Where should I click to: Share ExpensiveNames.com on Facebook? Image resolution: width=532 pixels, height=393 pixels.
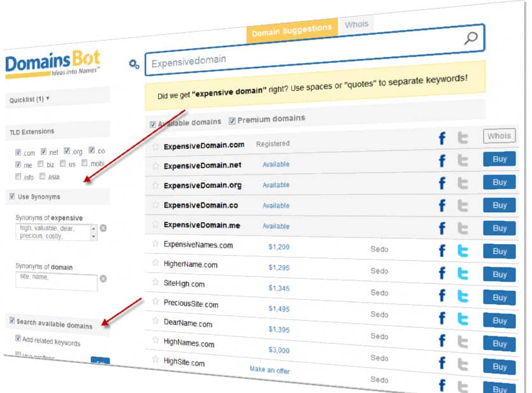tap(442, 251)
